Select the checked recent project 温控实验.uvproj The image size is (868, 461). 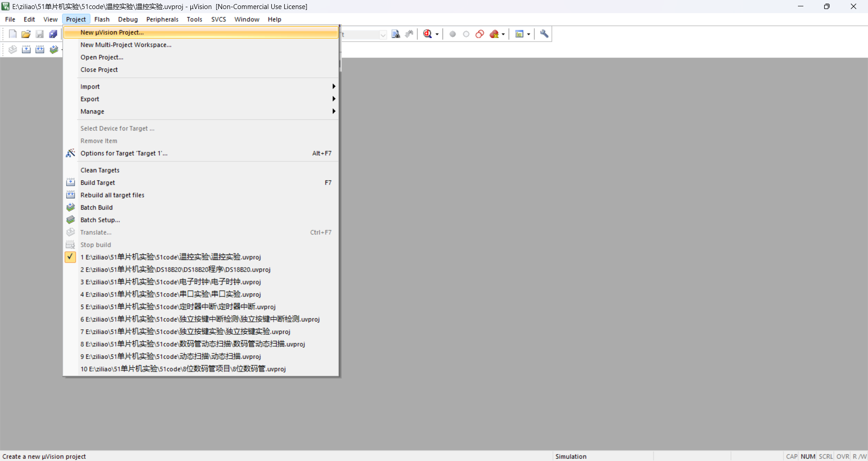[170, 257]
